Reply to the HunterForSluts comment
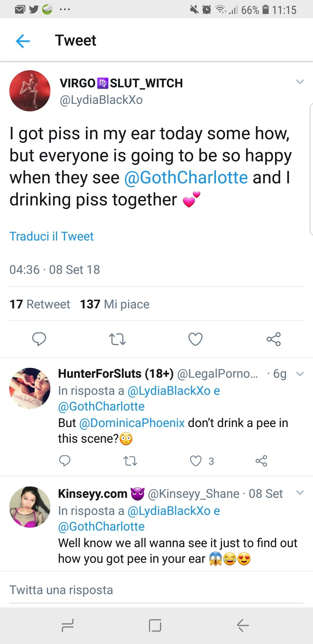Screen dimensions: 313x644 [65, 461]
